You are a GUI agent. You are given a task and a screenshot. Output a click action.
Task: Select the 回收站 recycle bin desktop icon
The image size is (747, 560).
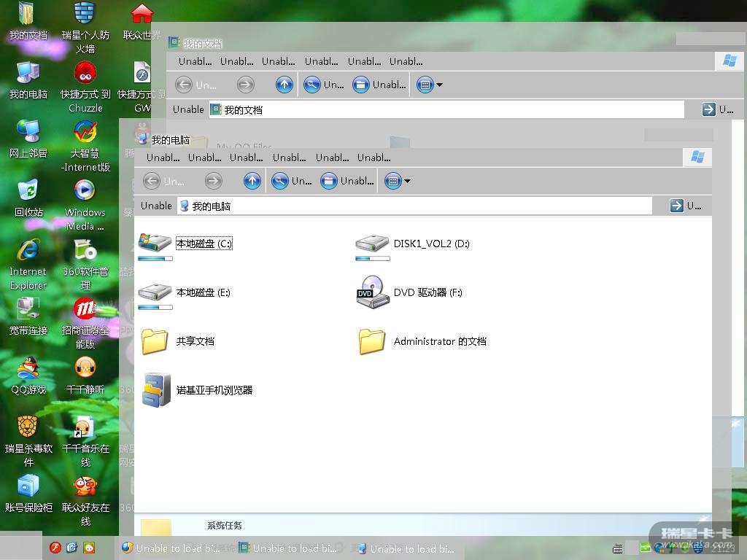click(28, 197)
